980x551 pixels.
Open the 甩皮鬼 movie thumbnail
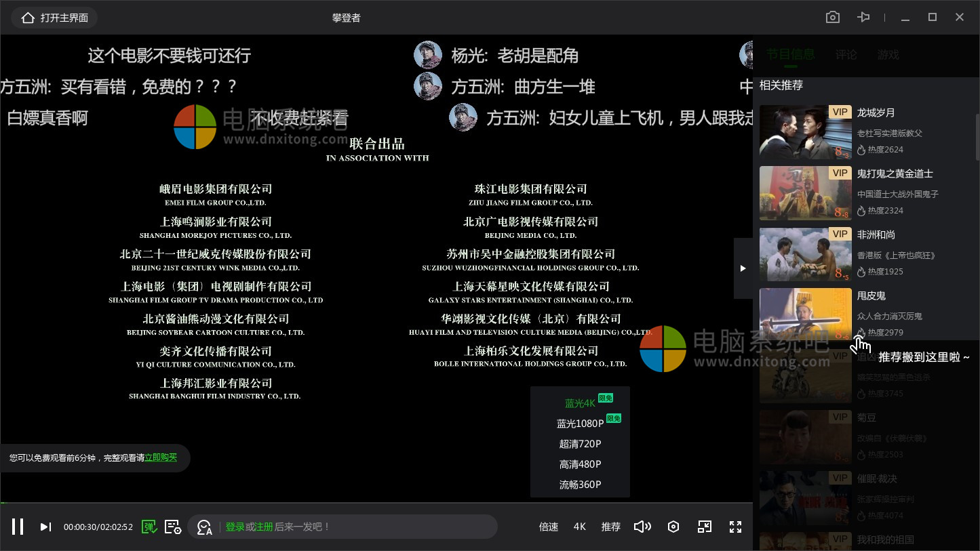(x=806, y=315)
